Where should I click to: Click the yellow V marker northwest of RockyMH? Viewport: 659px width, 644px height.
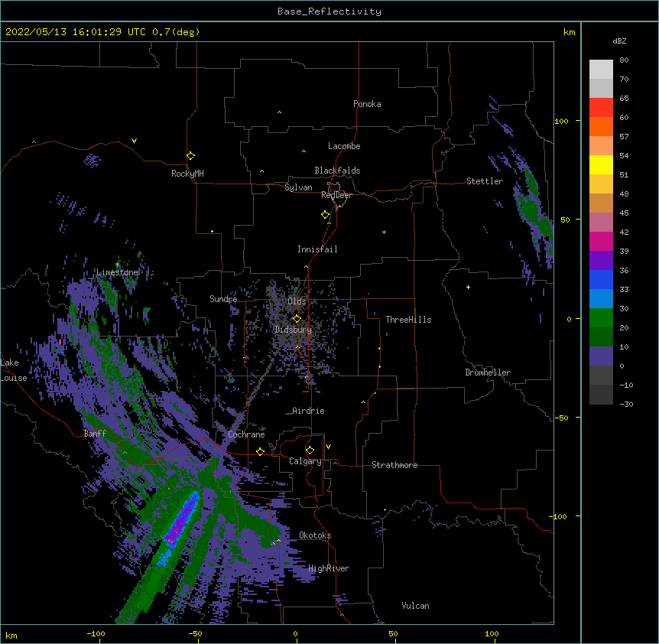(134, 141)
